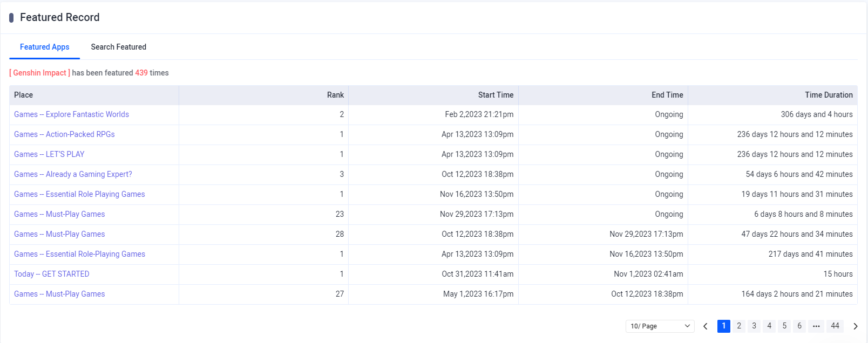Select start time Feb 2,2023 21:21pm
The image size is (868, 343).
click(479, 114)
